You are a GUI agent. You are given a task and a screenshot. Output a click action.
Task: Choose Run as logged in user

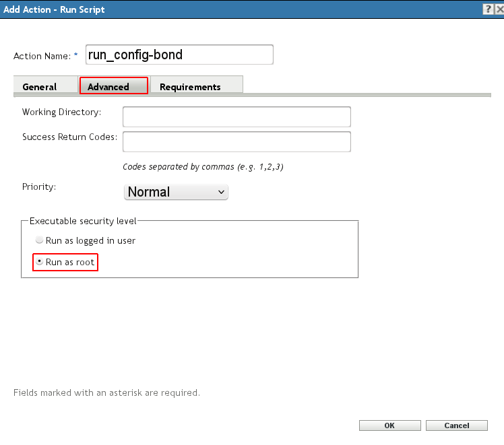40,240
